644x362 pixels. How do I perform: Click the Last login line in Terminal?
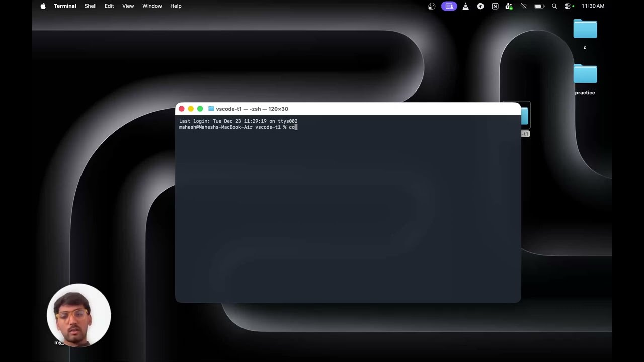(x=238, y=121)
